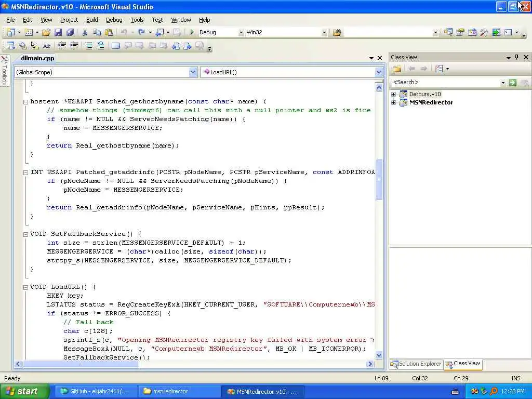
Task: Open the Toolbox hammer-and-wrench icon
Action: 484,32
